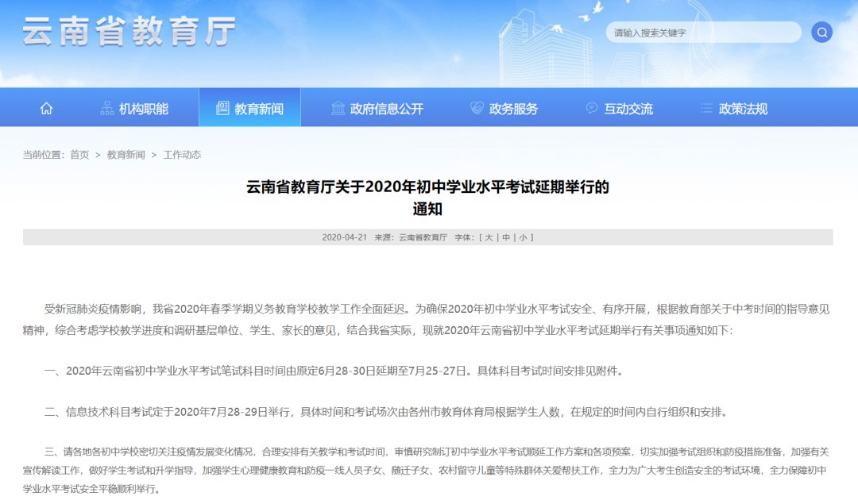Click the paragraph beginning 二、信息技术科目考试
Viewport: 858px width, 504px height.
(x=386, y=412)
